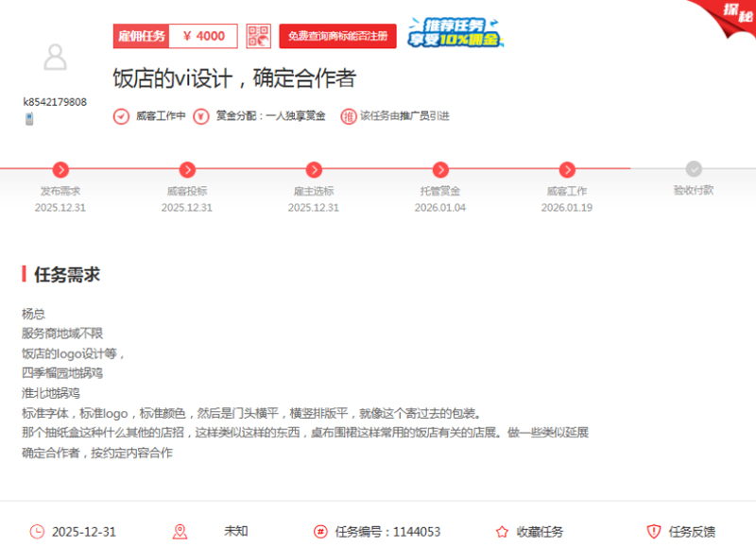The image size is (756, 548).
Task: Click the phone icon under k8542179808
Action: (28, 118)
